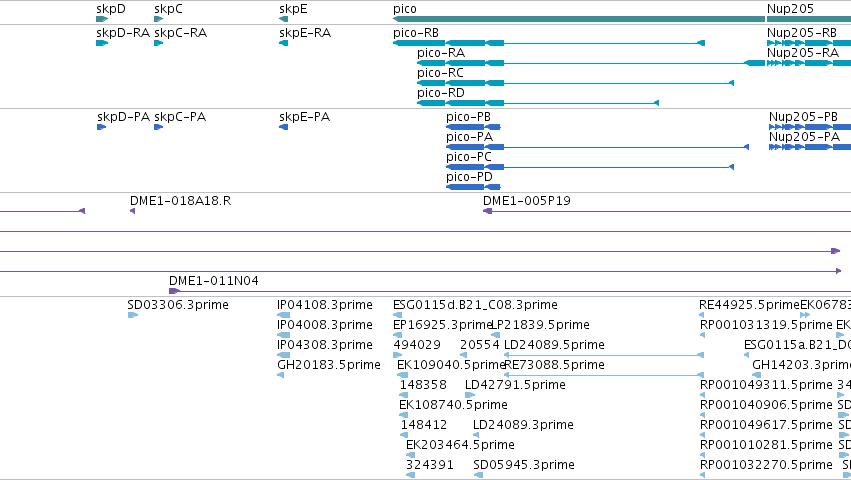The height and width of the screenshot is (480, 851).
Task: Click the GH20183.5prime EST label
Action: 329,365
